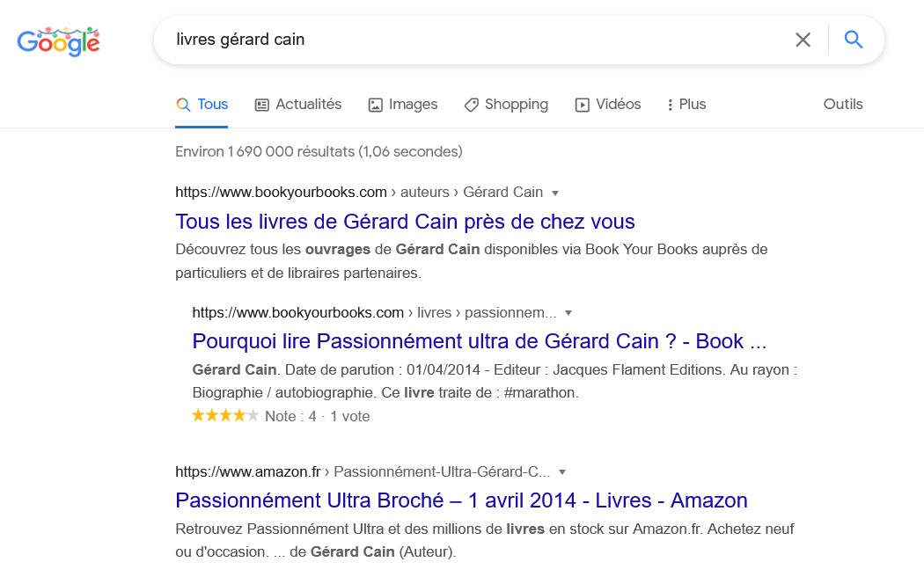Expand dropdown arrow beside amazon.fr URL
This screenshot has height=584, width=924.
coord(562,472)
